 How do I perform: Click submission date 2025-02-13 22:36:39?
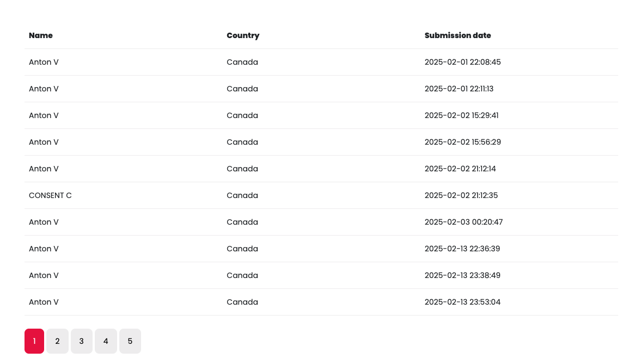pos(462,249)
